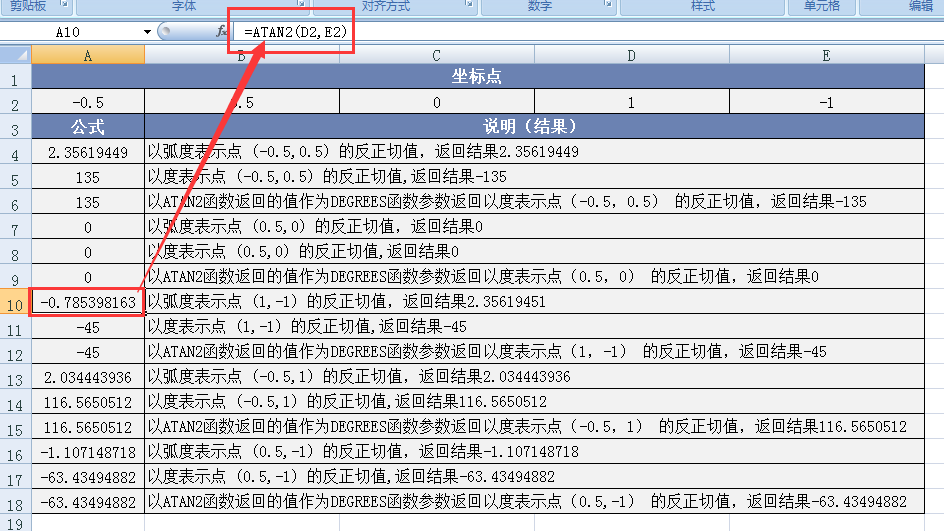Viewport: 944px width, 531px height.
Task: Select cell A4 with 2.35619449
Action: [x=88, y=152]
